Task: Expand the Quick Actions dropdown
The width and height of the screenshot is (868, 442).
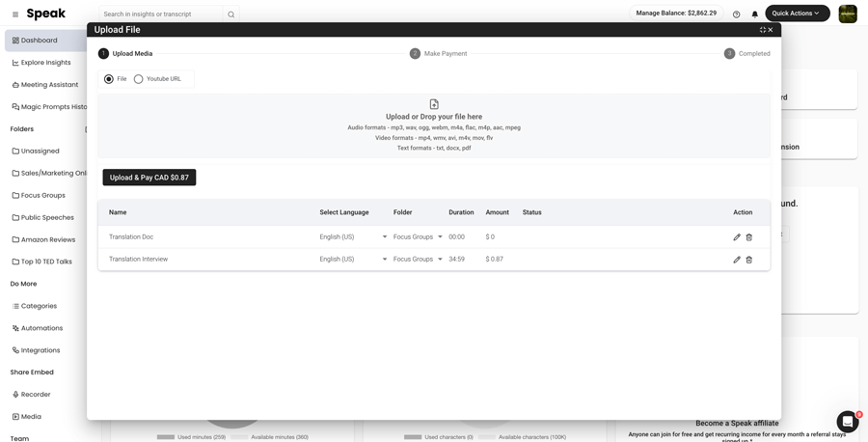Action: pos(797,14)
